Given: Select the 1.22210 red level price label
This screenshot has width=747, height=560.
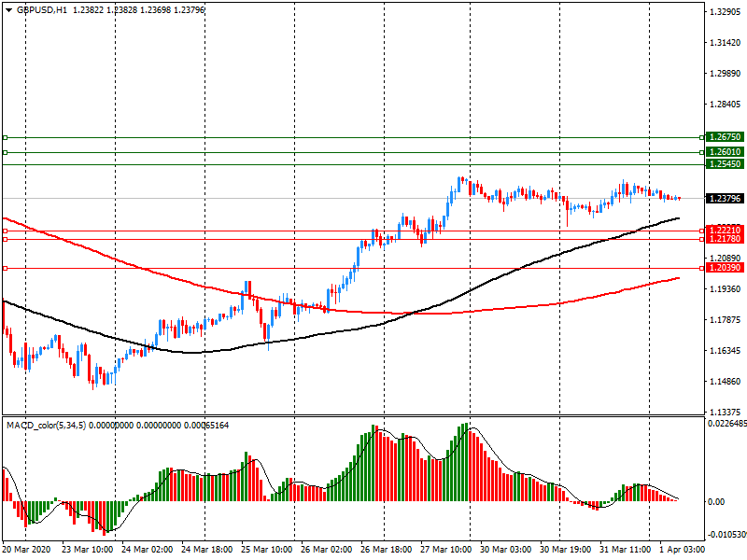Looking at the screenshot, I should pos(725,231).
